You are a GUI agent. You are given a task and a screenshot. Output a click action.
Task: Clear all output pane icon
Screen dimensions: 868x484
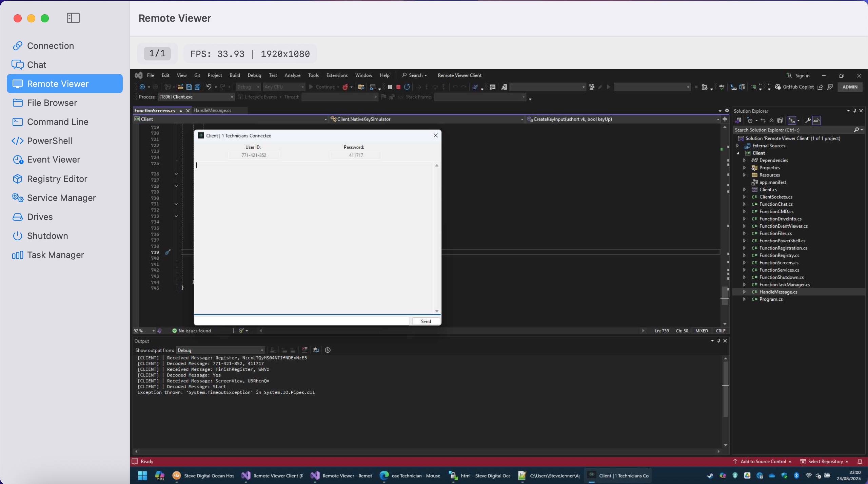click(x=304, y=350)
